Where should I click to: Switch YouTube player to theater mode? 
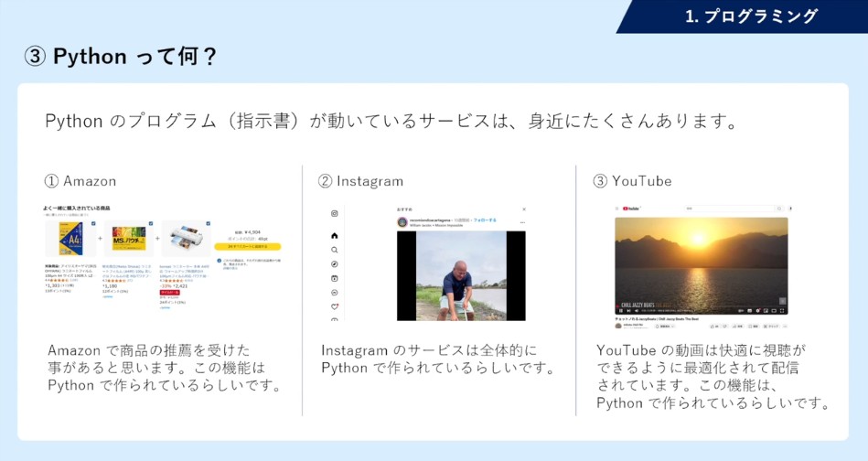pos(774,311)
